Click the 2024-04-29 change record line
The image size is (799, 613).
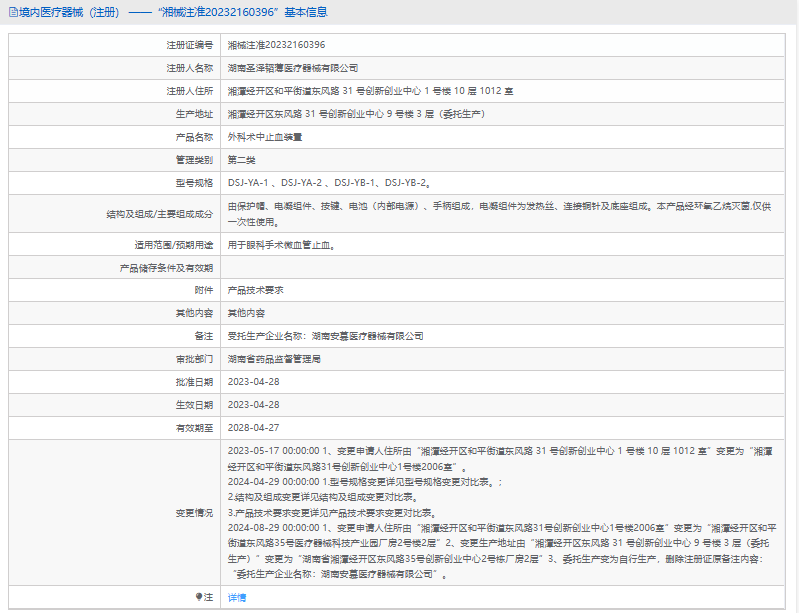(365, 482)
